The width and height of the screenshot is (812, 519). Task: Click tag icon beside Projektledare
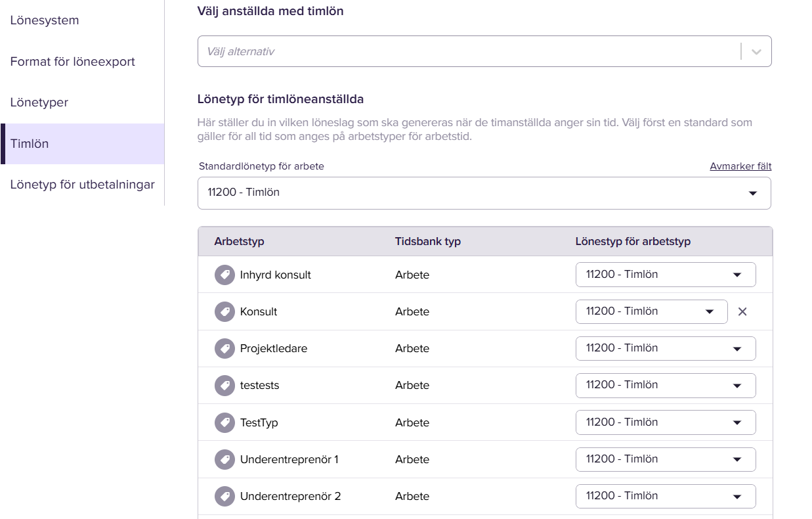[224, 348]
